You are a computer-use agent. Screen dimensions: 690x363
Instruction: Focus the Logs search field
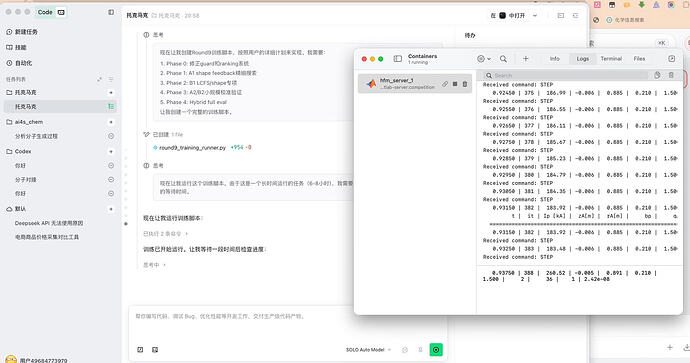click(x=566, y=76)
